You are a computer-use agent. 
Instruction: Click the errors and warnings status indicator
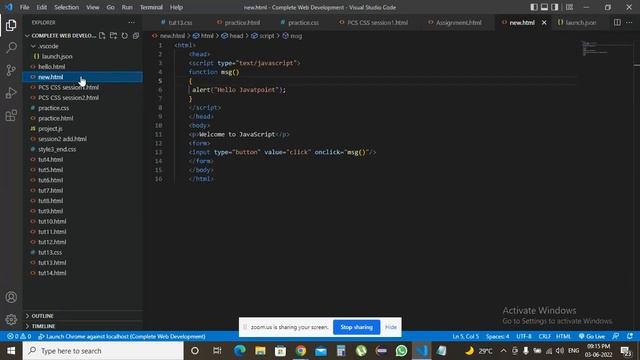pyautogui.click(x=19, y=336)
